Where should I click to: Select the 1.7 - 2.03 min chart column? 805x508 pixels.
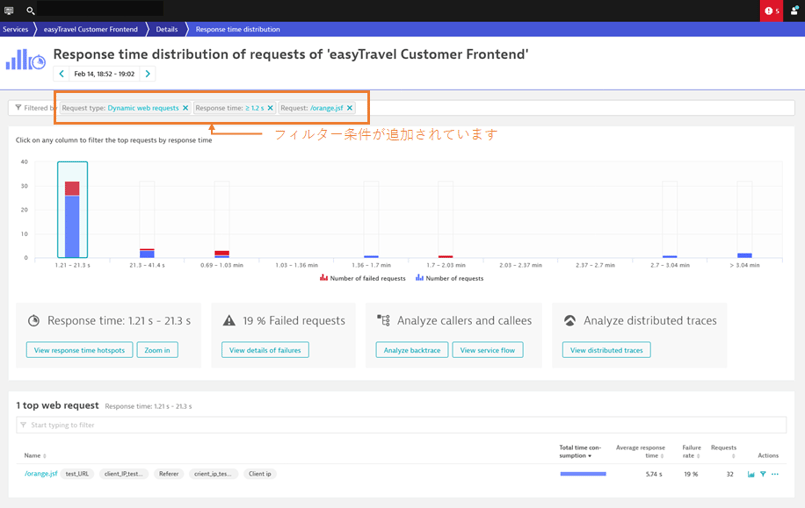click(x=446, y=219)
